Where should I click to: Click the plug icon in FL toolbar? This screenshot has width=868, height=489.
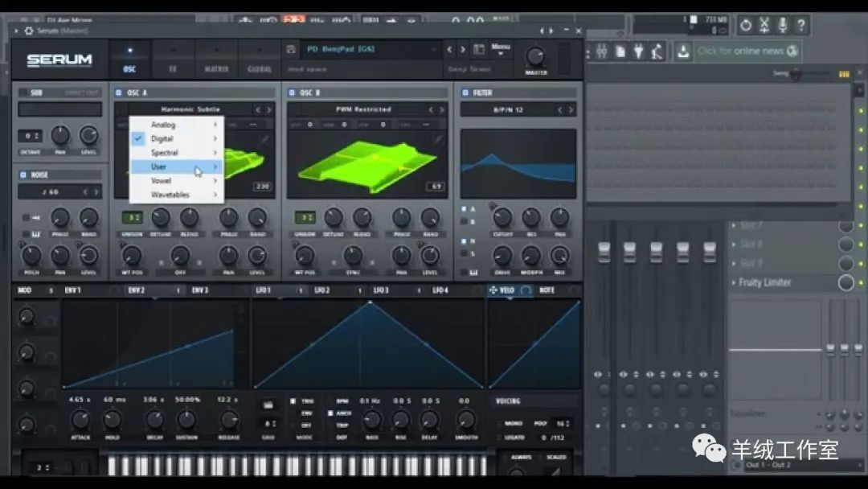coord(639,51)
